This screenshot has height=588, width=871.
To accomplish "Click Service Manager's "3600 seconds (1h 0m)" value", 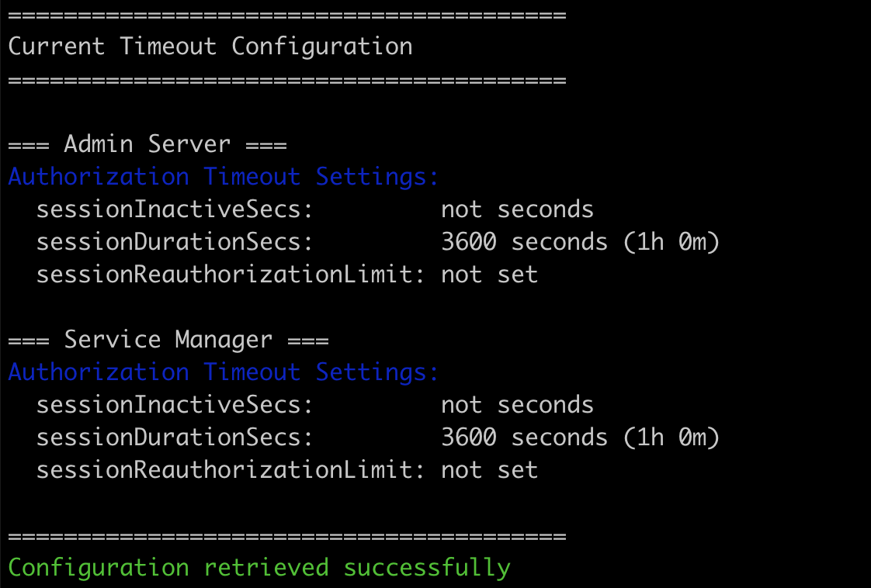I will [580, 438].
